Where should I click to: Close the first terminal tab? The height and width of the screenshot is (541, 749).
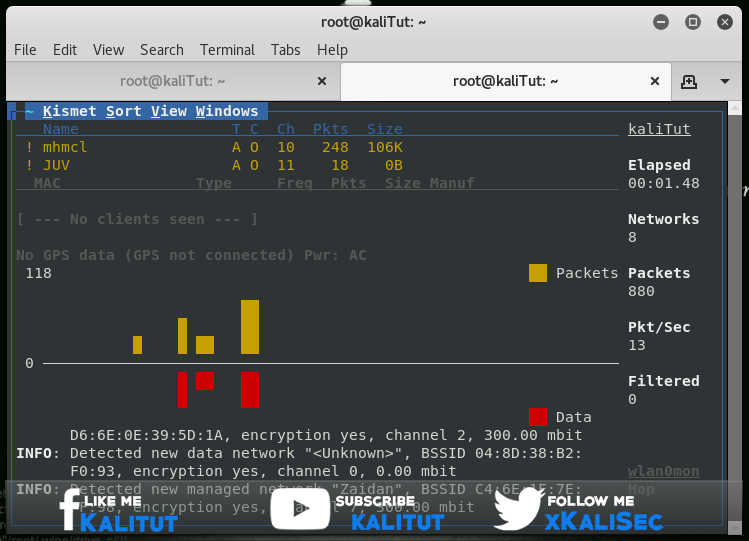pos(322,81)
